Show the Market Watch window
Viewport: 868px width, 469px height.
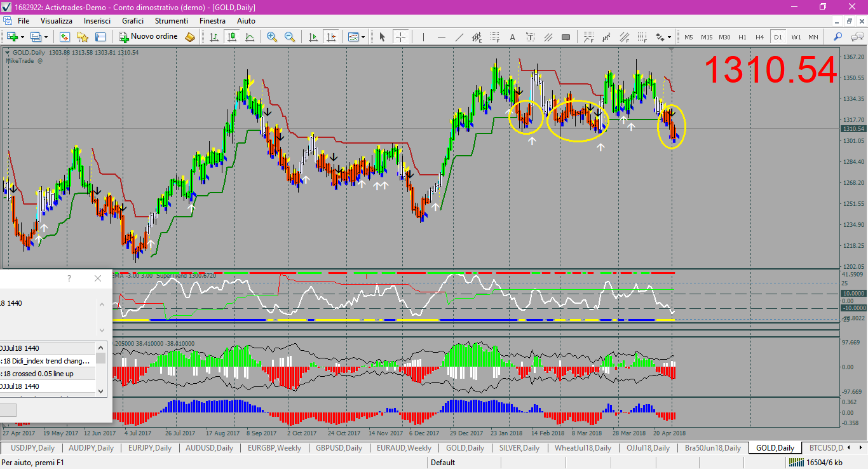tap(65, 37)
